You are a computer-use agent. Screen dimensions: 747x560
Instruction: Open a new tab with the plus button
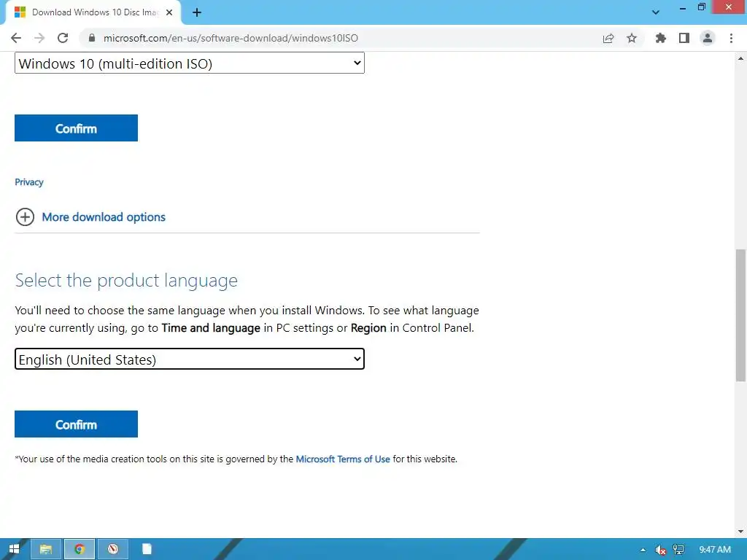197,13
